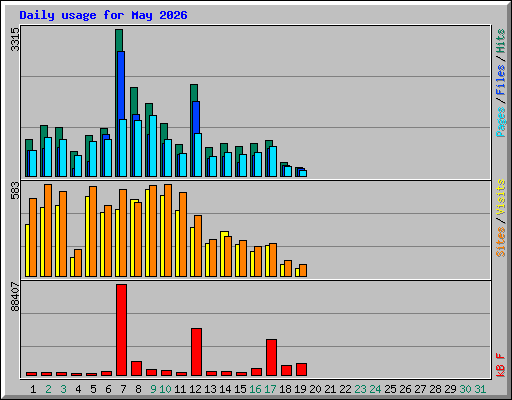
Task: Click day 27 on the x-axis
Action: tap(420, 389)
